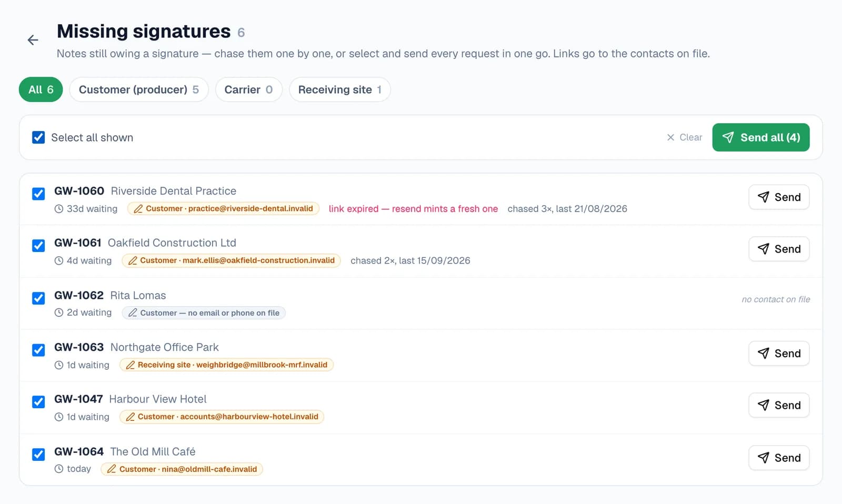The height and width of the screenshot is (504, 842).
Task: Untick the GW-1062 Rita Lomas checkbox
Action: pos(38,298)
